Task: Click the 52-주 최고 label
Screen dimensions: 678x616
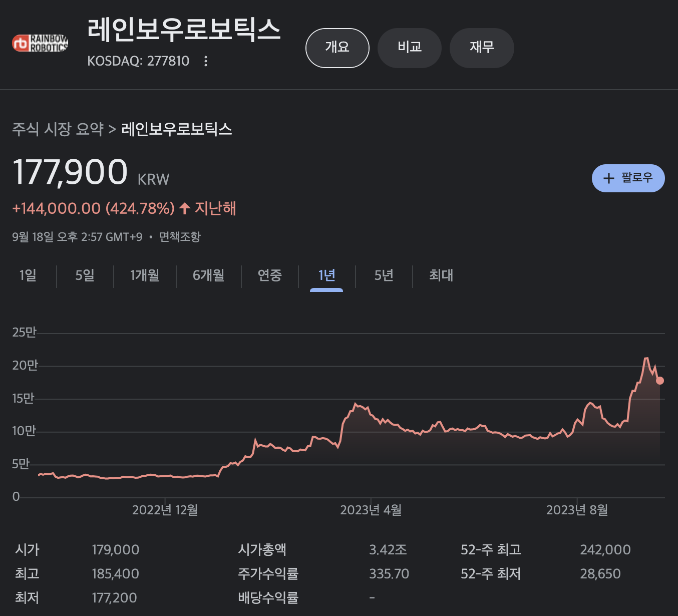Action: click(491, 550)
